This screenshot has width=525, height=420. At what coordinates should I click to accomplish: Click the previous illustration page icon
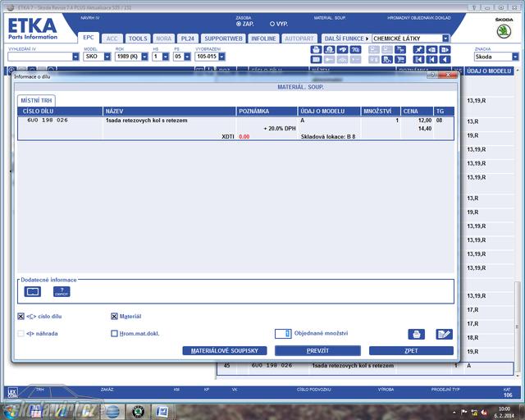point(431,50)
